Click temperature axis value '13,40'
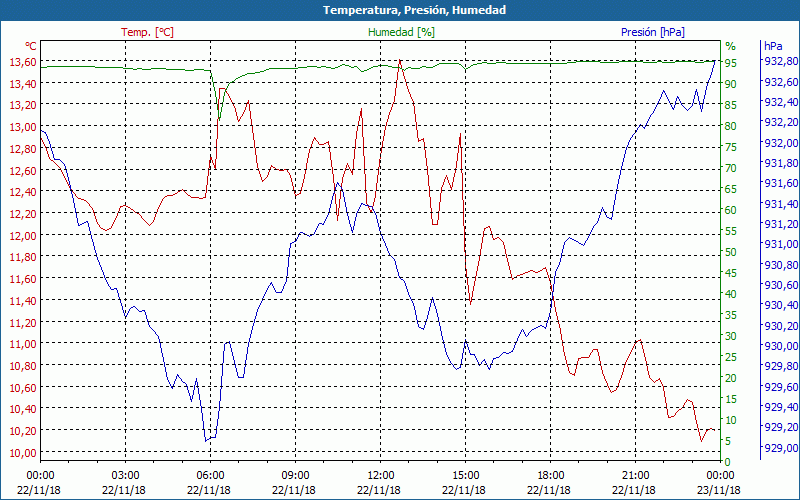Screen dimensions: 800x500 click(x=23, y=84)
